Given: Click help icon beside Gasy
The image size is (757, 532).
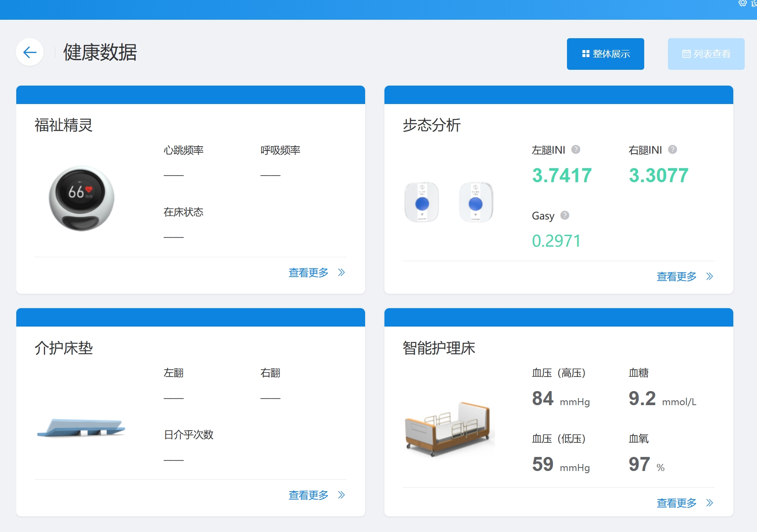Looking at the screenshot, I should tap(565, 216).
